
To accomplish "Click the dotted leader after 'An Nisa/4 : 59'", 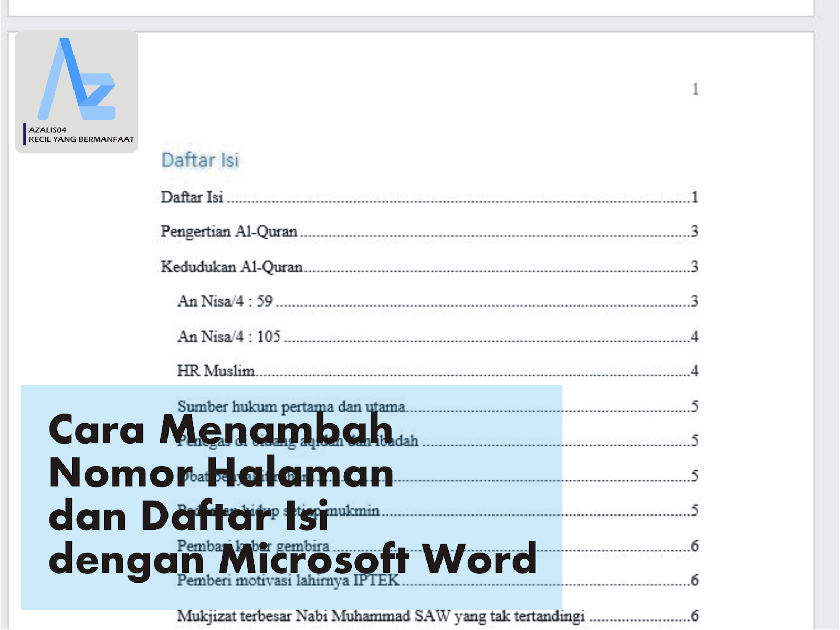I will point(472,302).
